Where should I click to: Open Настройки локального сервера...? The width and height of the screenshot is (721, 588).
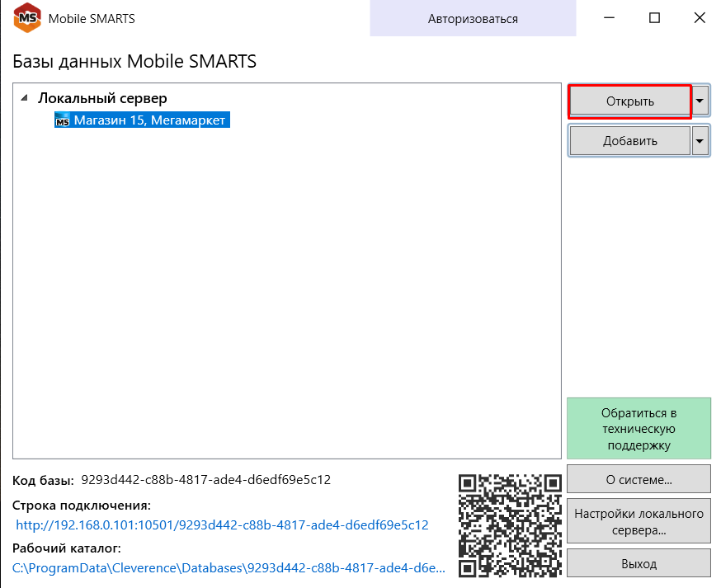pos(639,521)
